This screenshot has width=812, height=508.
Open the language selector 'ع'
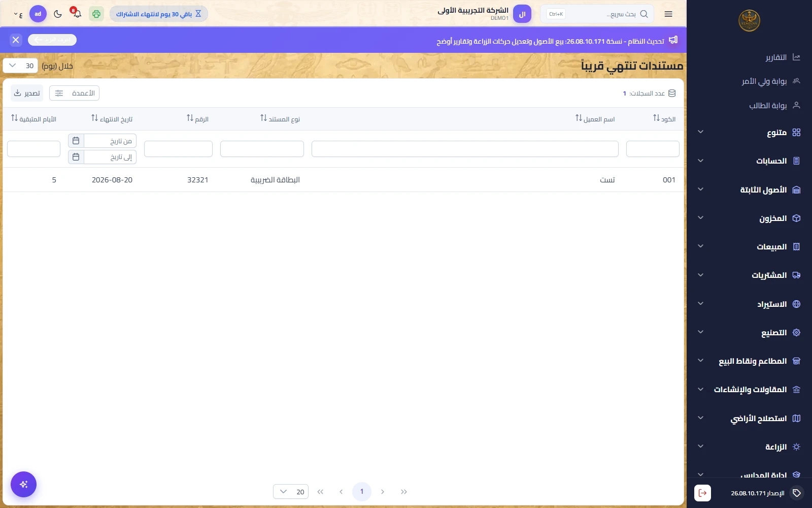click(x=18, y=14)
